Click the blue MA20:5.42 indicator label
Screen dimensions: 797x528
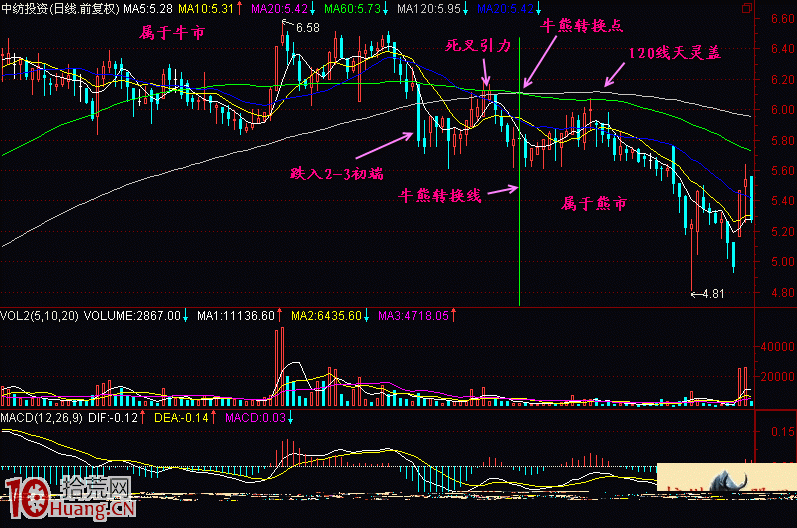click(x=506, y=9)
